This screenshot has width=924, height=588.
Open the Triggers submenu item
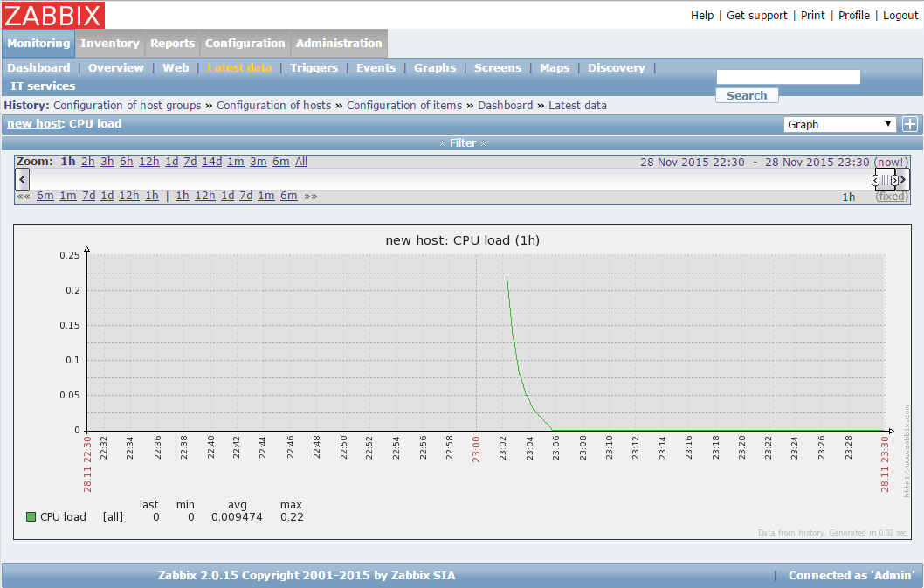[314, 67]
